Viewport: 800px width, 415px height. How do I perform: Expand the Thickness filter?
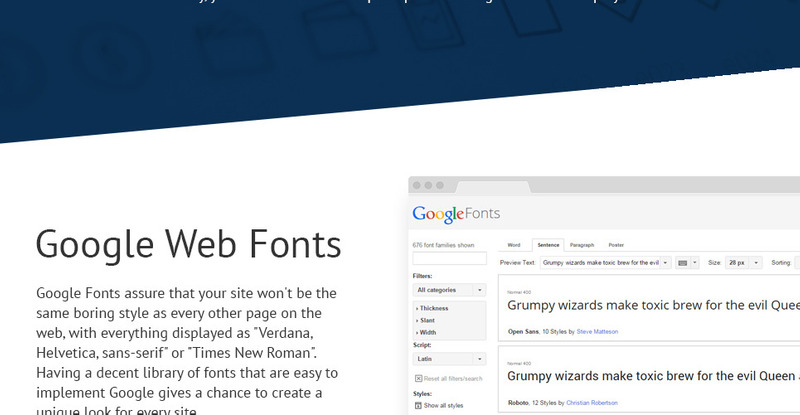432,308
